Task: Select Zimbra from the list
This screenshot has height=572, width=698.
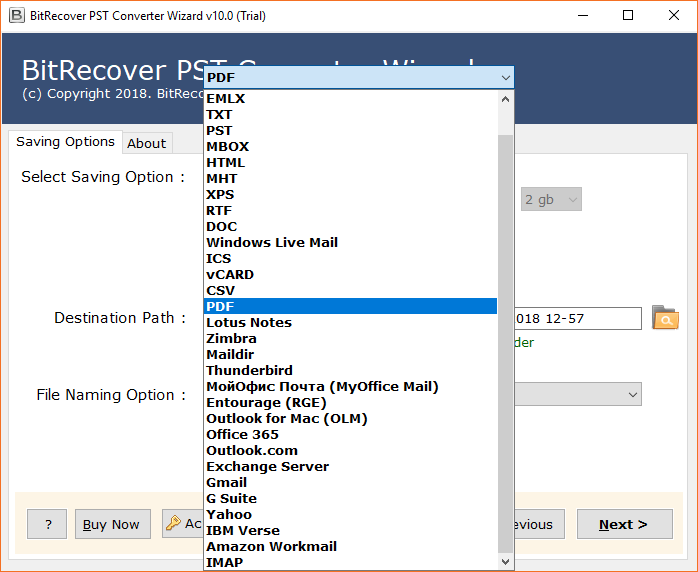Action: point(350,338)
